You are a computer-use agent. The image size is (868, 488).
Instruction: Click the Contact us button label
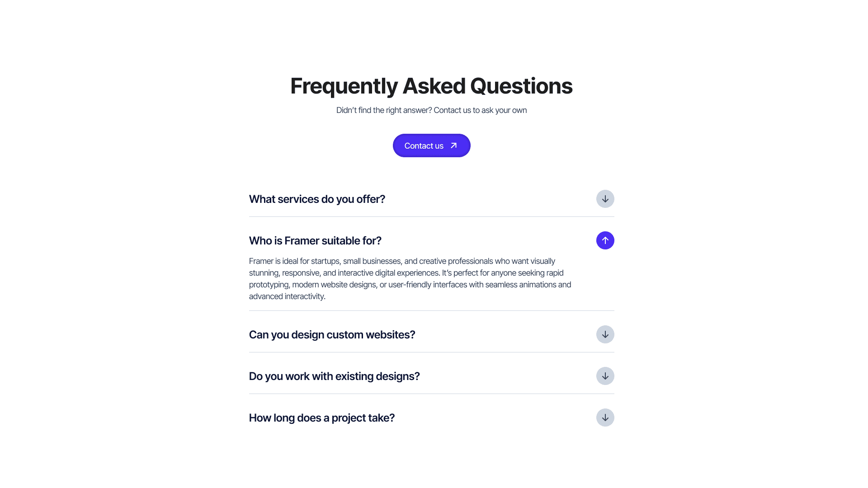tap(424, 146)
